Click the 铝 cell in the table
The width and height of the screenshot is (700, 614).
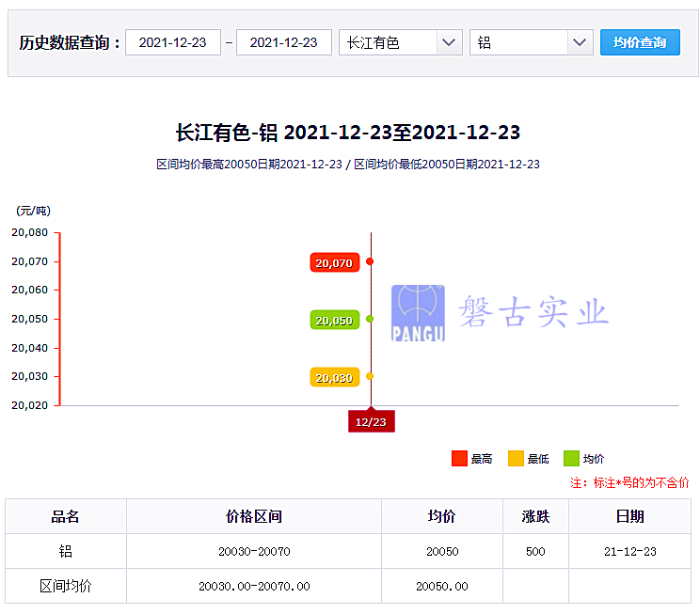tap(66, 551)
